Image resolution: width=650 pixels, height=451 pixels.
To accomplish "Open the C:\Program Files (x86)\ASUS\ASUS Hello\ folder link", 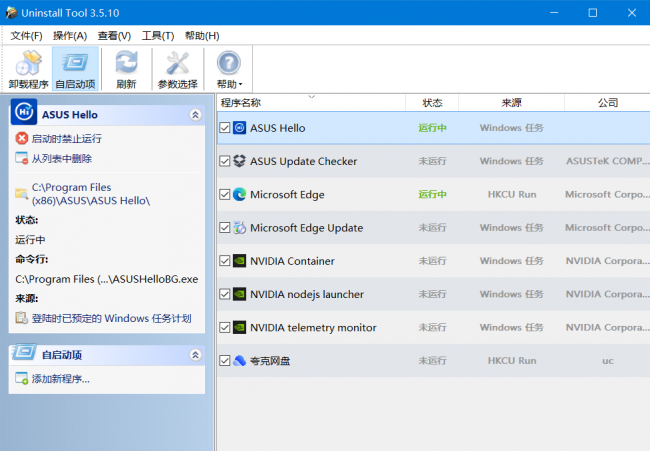I will tap(91, 194).
